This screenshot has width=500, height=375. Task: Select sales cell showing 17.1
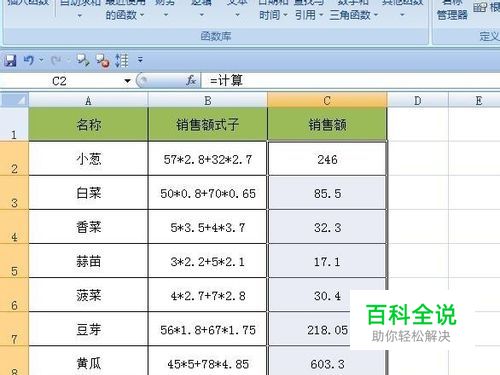327,261
